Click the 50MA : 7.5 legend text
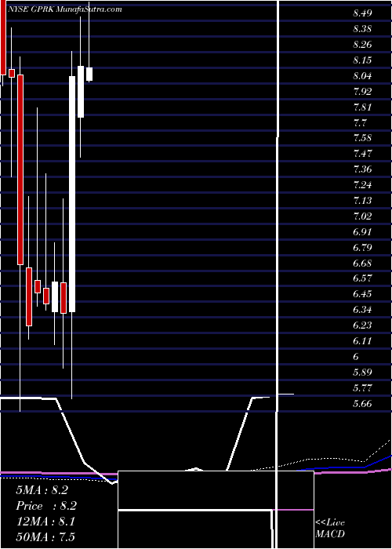Image resolution: width=392 pixels, height=549 pixels. tap(45, 536)
